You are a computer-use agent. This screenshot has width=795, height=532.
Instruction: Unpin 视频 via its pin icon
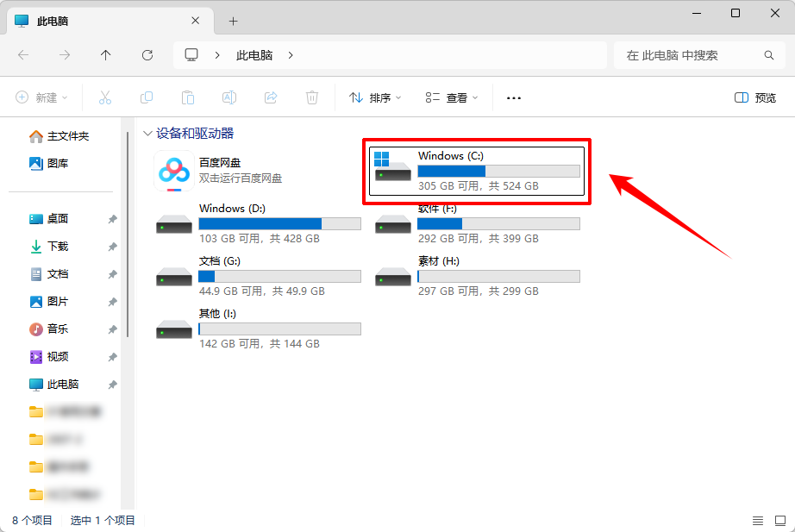113,357
